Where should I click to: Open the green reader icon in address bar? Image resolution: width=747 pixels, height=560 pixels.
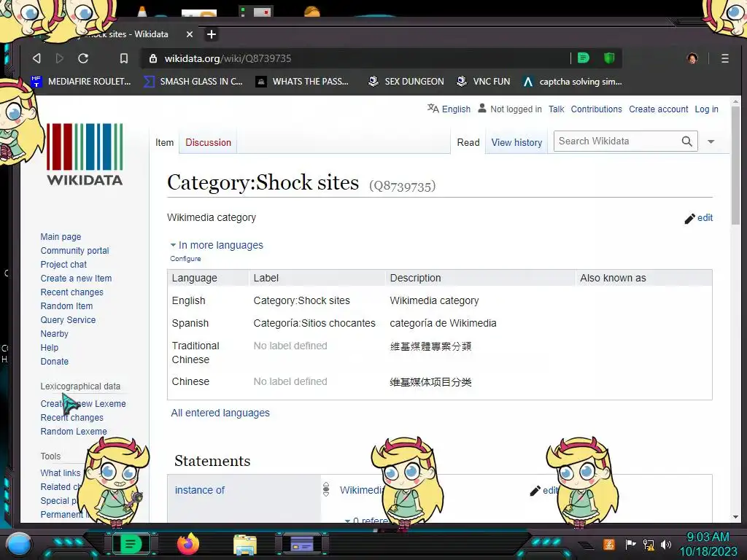click(584, 58)
